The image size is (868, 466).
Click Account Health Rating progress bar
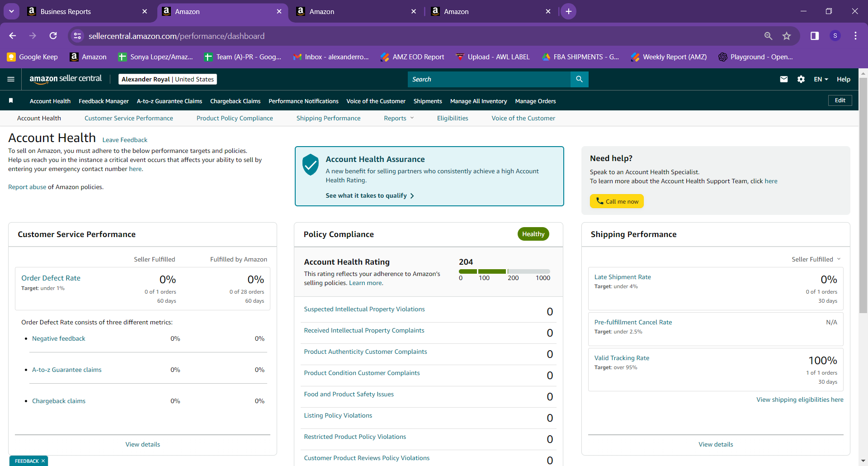point(504,271)
